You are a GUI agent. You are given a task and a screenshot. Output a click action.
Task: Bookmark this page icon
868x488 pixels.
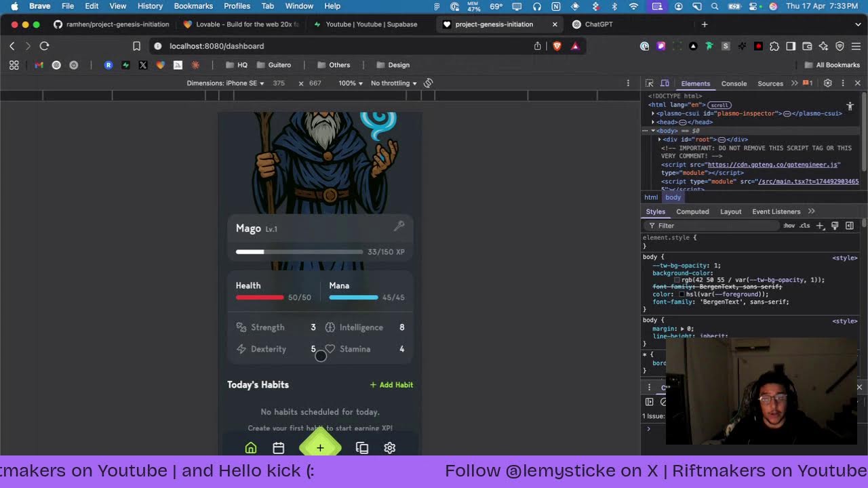(136, 46)
